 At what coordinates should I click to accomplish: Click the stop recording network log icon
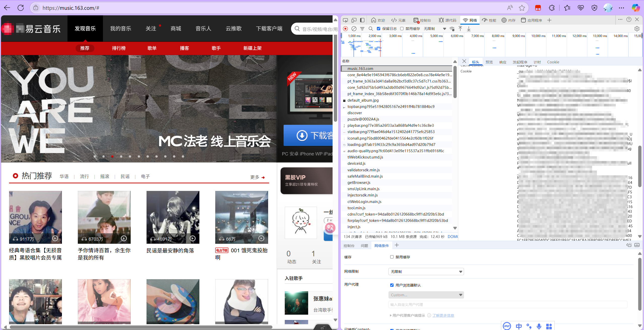[345, 29]
